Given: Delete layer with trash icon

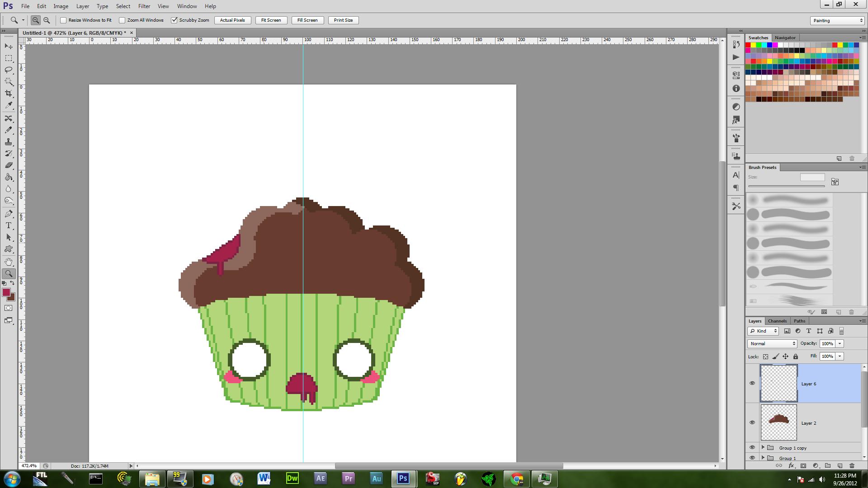Looking at the screenshot, I should click(x=852, y=465).
